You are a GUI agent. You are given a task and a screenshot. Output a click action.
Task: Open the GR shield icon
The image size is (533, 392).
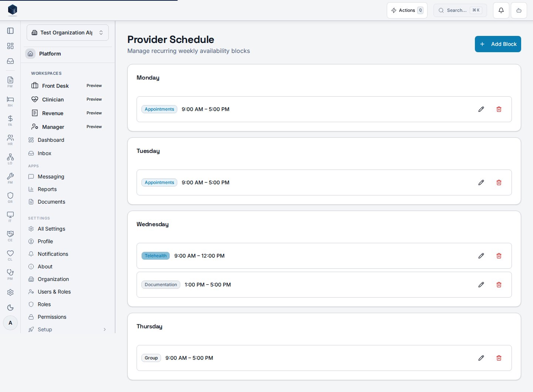coord(10,197)
